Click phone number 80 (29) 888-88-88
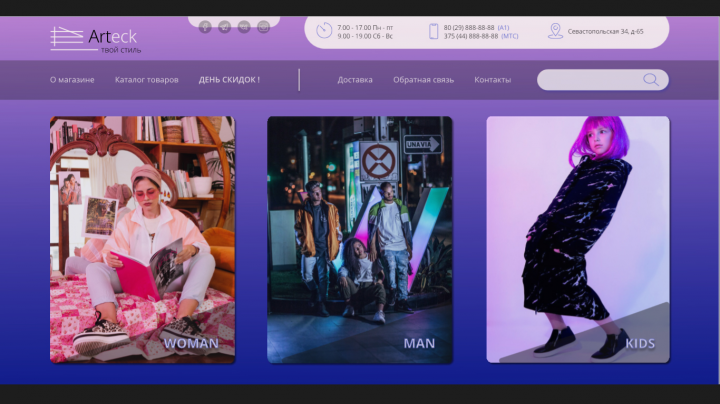Screen dimensions: 720x404 click(469, 28)
